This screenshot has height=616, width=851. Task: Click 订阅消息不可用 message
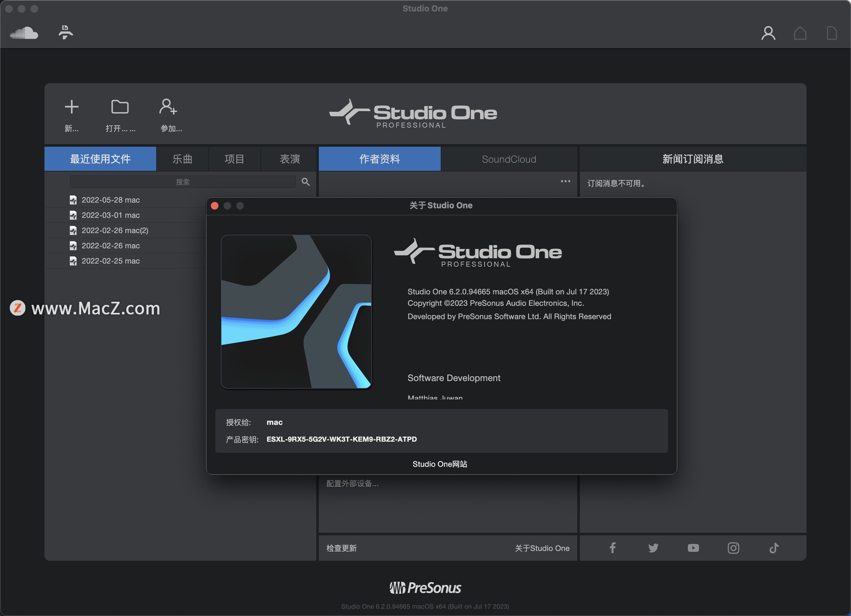pos(616,183)
